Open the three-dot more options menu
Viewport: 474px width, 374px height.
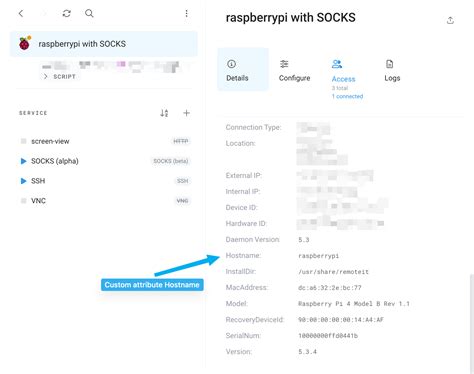pyautogui.click(x=186, y=13)
